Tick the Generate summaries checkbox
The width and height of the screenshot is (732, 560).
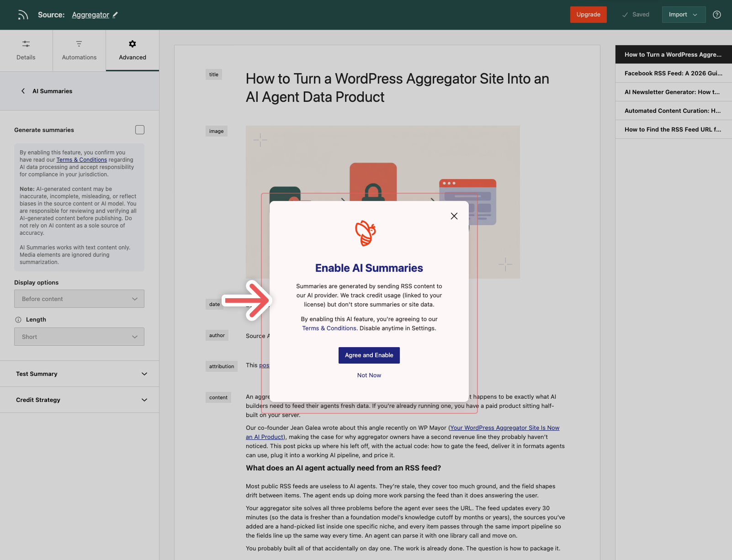pyautogui.click(x=140, y=130)
